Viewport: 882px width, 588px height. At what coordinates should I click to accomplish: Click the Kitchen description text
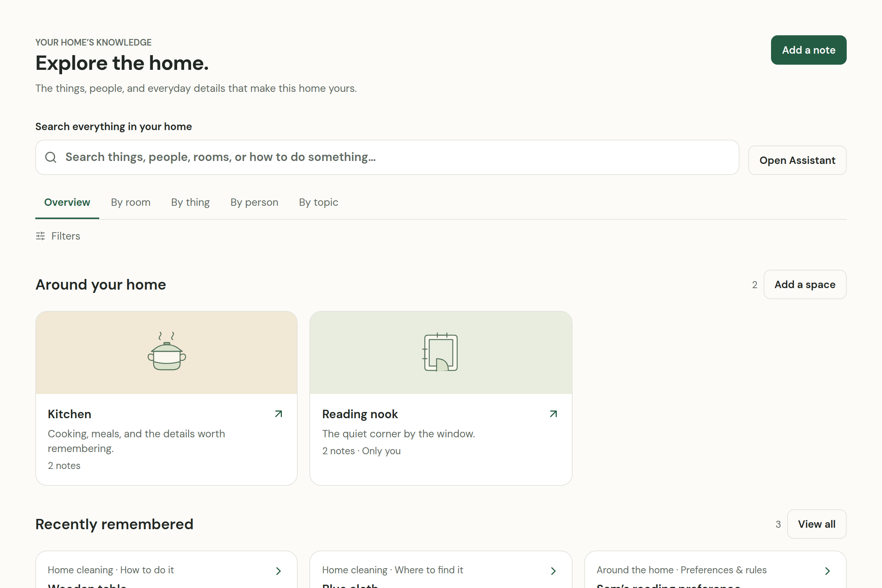(x=136, y=441)
